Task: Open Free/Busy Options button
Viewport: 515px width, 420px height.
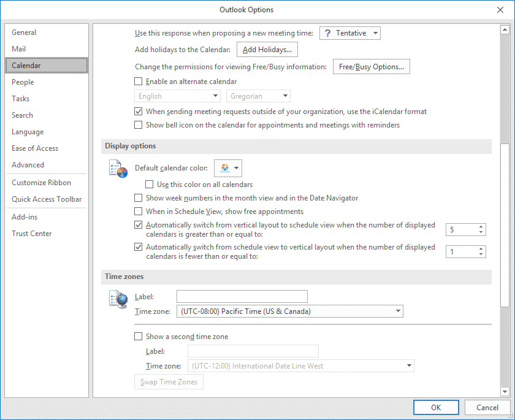Action: click(x=371, y=67)
